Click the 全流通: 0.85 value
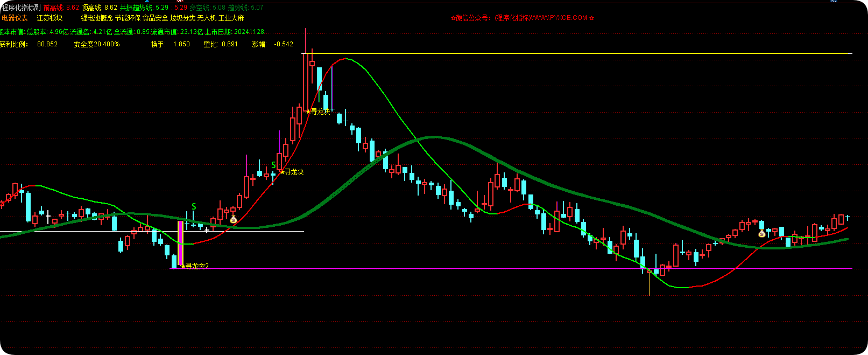The width and height of the screenshot is (868, 355). coord(132,32)
